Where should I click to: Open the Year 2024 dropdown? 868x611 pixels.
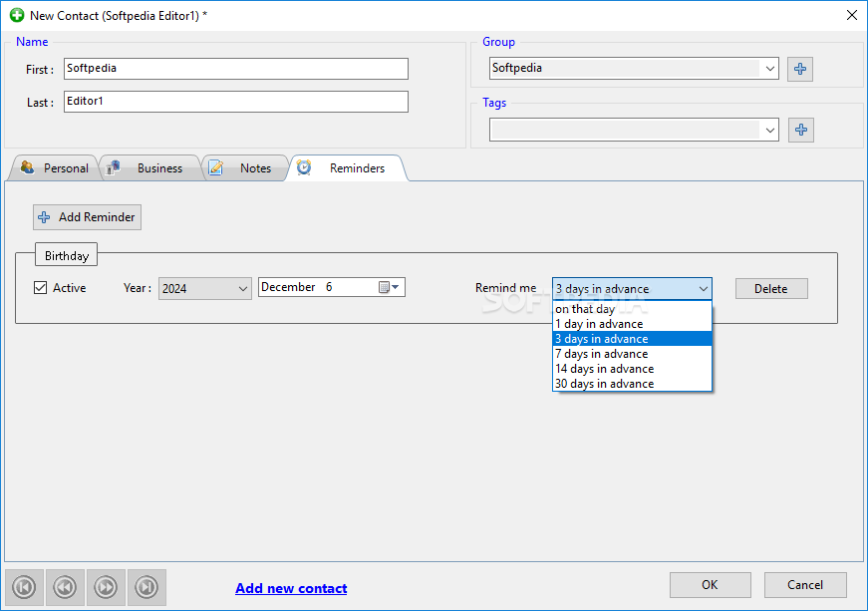click(x=205, y=288)
